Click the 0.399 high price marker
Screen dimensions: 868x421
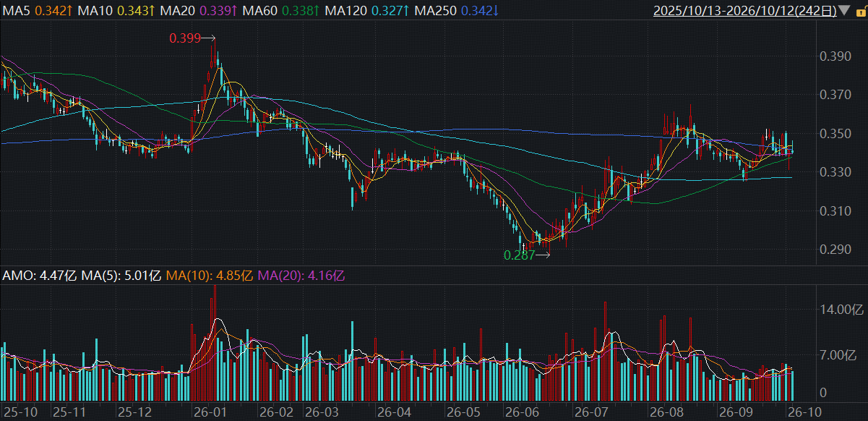pyautogui.click(x=184, y=38)
